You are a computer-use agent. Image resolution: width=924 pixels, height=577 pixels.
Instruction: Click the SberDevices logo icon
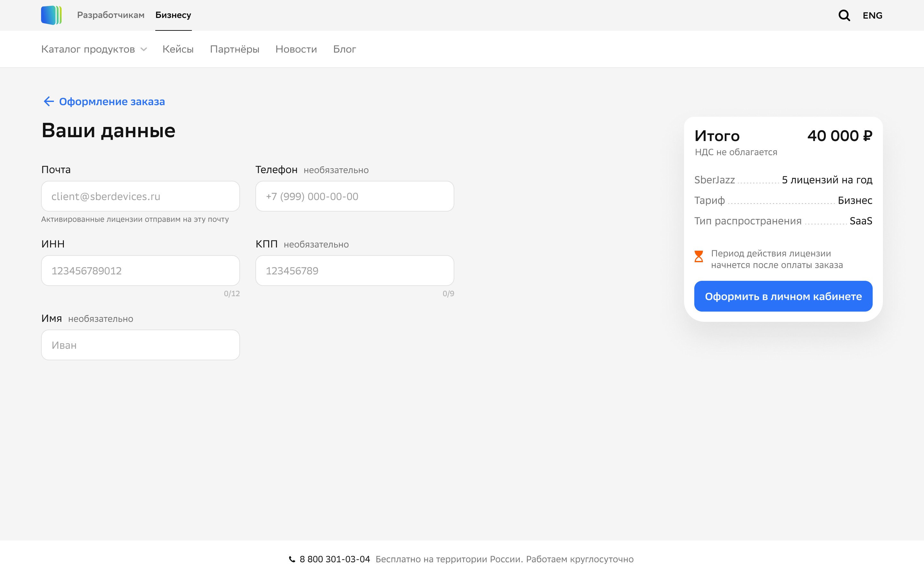pyautogui.click(x=51, y=15)
